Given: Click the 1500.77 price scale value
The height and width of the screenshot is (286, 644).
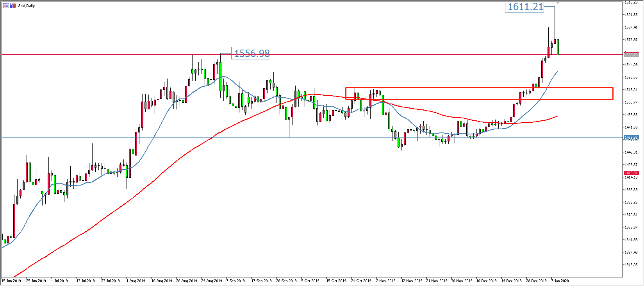Looking at the screenshot, I should (631, 102).
